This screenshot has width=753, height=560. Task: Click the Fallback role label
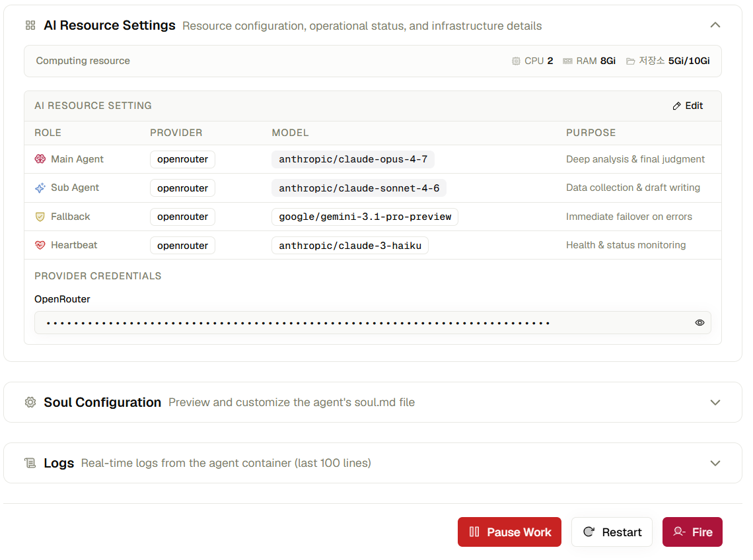[x=71, y=217]
